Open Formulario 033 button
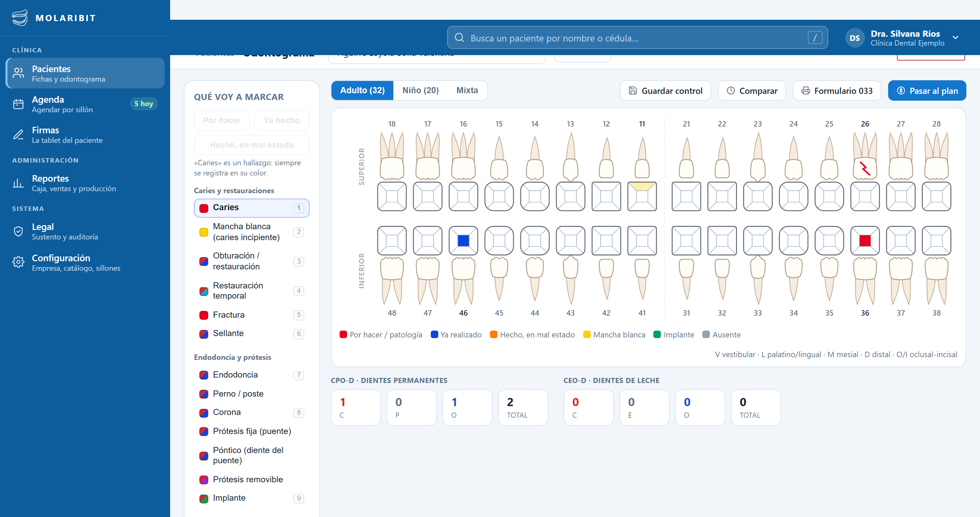The width and height of the screenshot is (980, 517). pyautogui.click(x=837, y=91)
